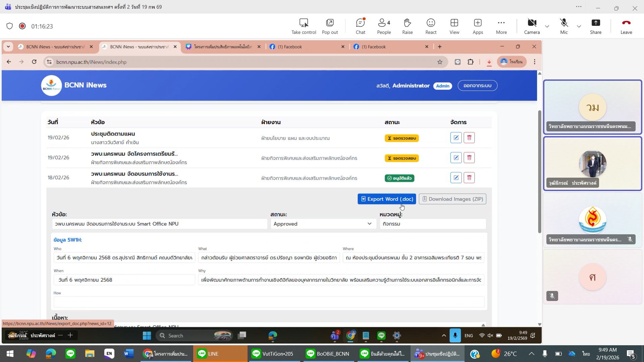
Task: Expand the Approved status dropdown
Action: click(323, 224)
